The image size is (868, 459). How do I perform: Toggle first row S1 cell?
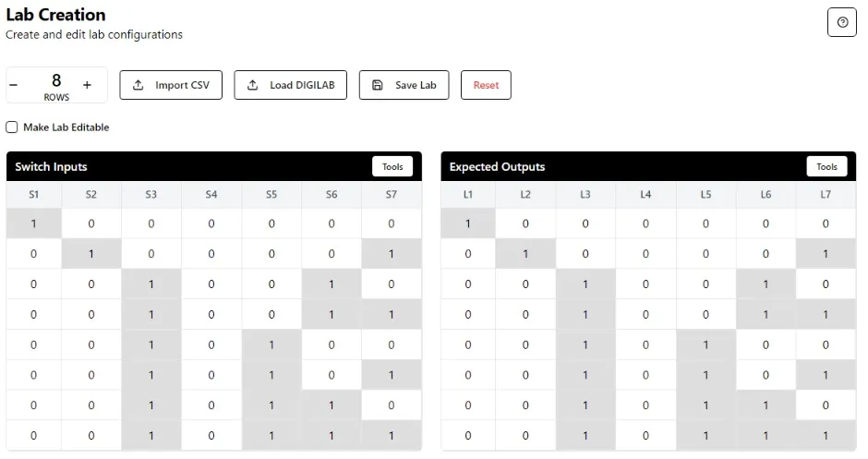(33, 223)
